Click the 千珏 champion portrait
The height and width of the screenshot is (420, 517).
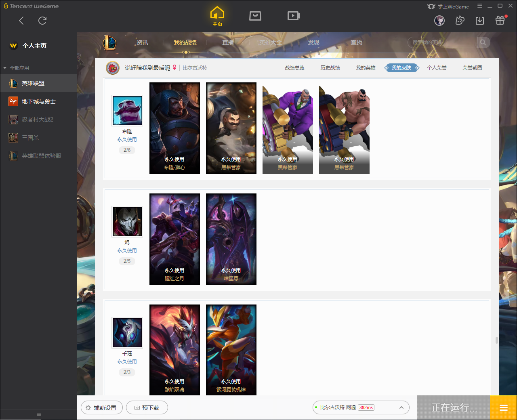click(x=127, y=333)
